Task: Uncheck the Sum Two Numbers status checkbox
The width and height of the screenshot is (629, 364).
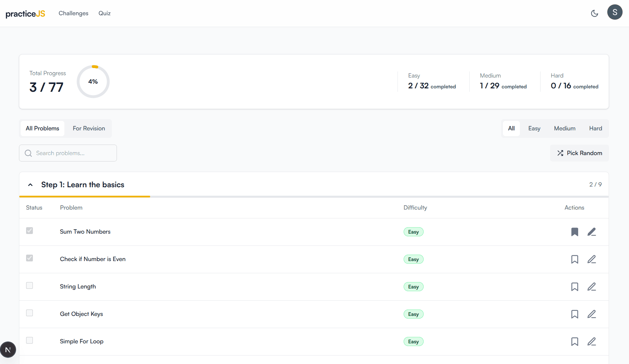Action: click(29, 231)
